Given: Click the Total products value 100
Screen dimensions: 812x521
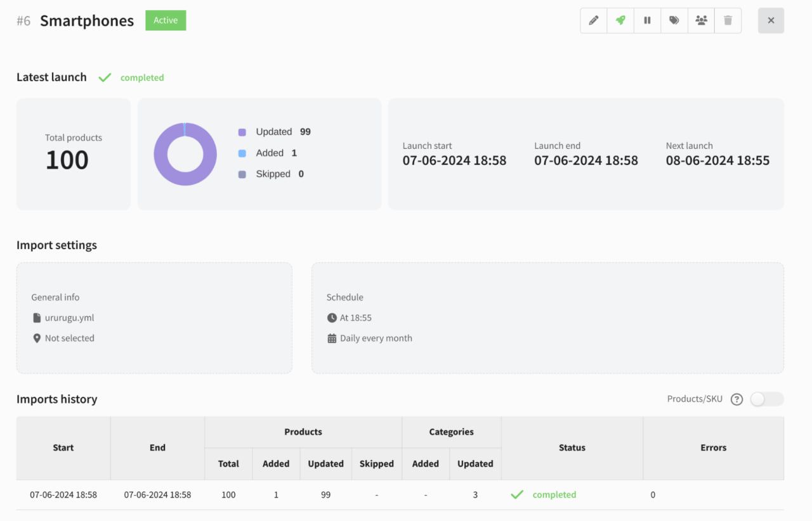Looking at the screenshot, I should point(67,160).
